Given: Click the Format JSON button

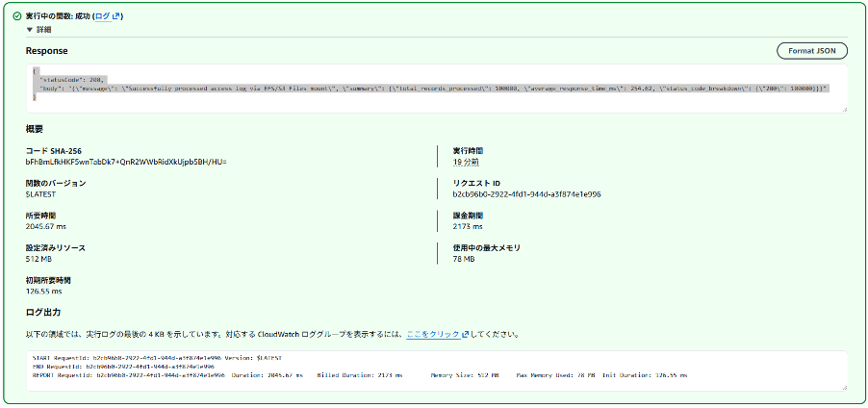Looking at the screenshot, I should click(x=812, y=51).
